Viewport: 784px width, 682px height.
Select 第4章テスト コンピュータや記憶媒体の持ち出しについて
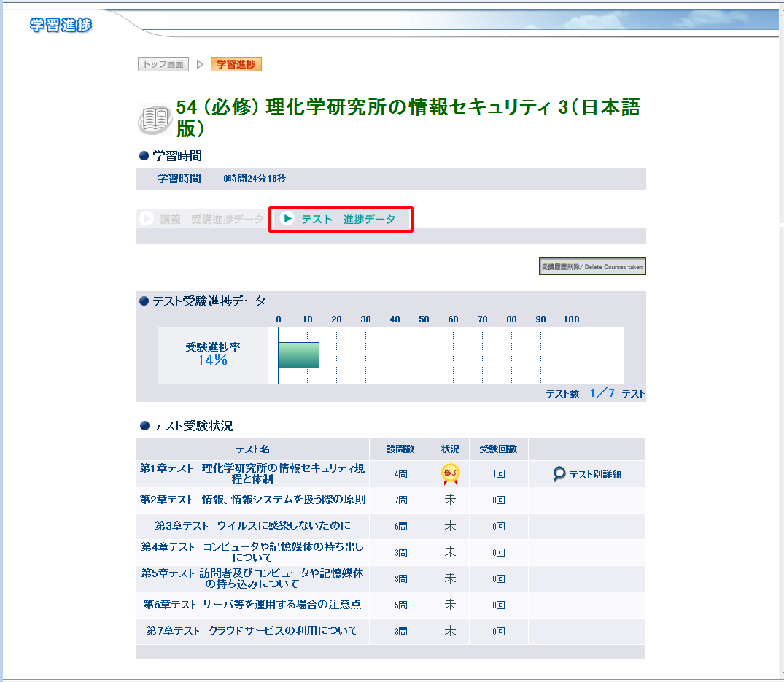[252, 552]
